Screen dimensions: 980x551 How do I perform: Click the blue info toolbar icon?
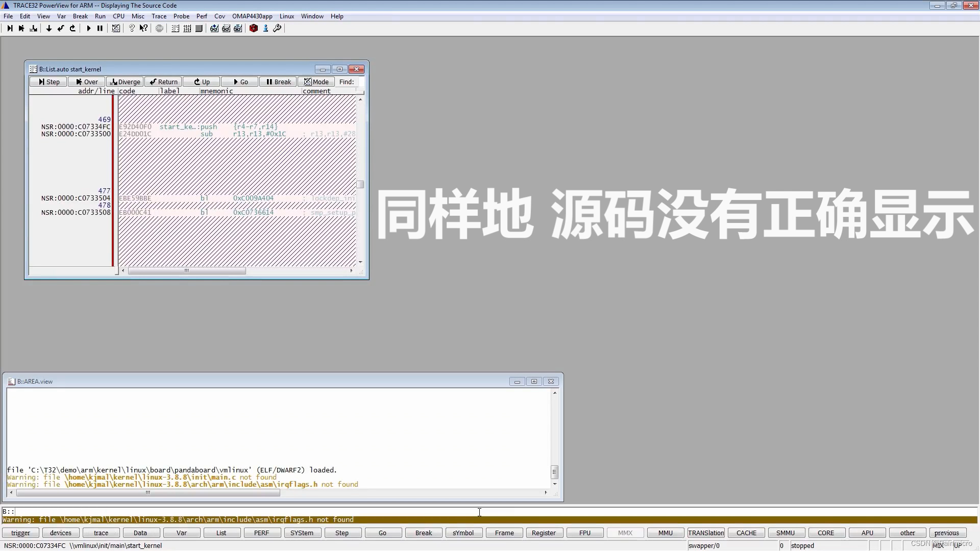(x=265, y=29)
